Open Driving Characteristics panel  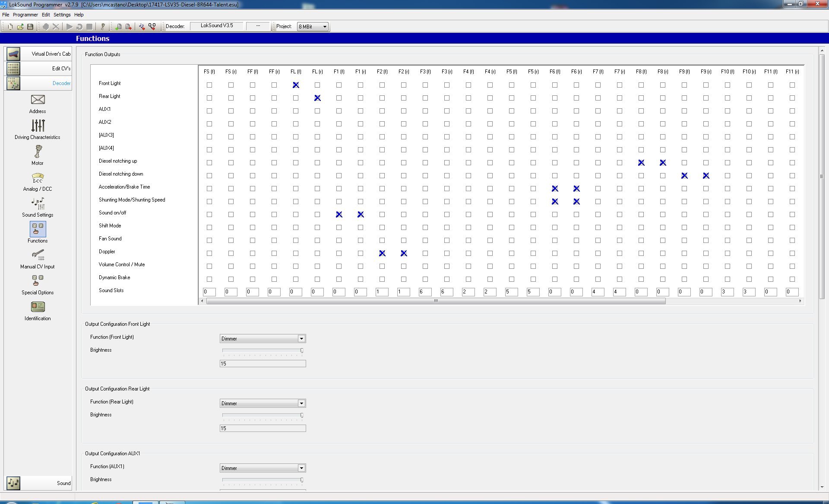[38, 129]
